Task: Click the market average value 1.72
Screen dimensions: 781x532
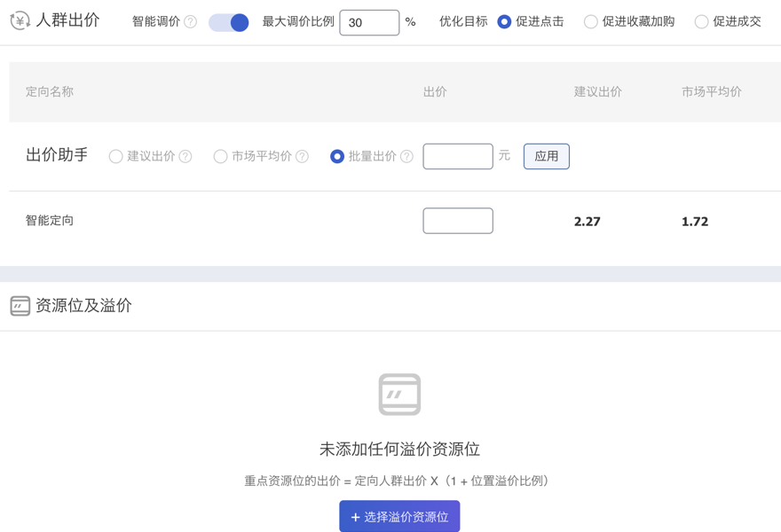Action: click(x=694, y=222)
